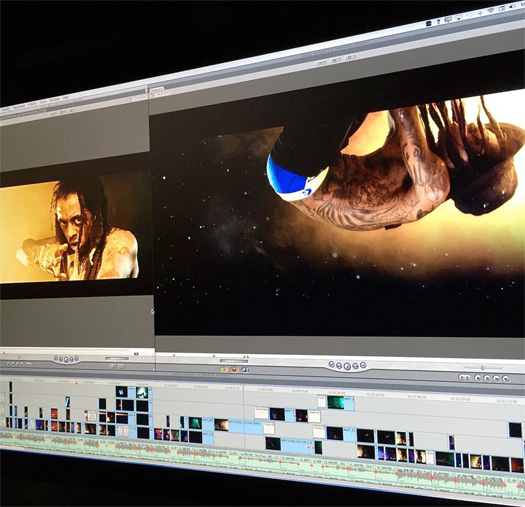Viewport: 525px width, 507px height.
Task: Click the red Overwrite edit button
Action: coord(234,369)
